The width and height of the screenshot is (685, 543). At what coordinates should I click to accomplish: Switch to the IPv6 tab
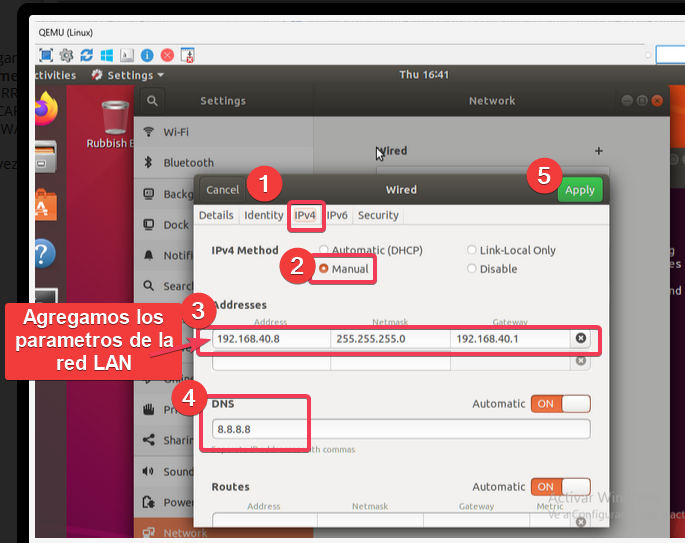click(337, 215)
